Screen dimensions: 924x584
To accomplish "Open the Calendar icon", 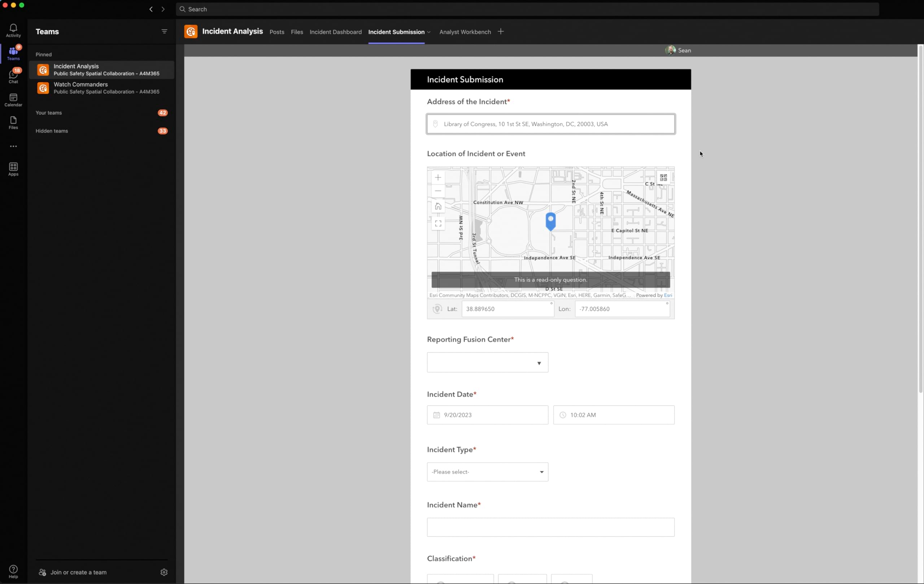I will click(x=13, y=100).
